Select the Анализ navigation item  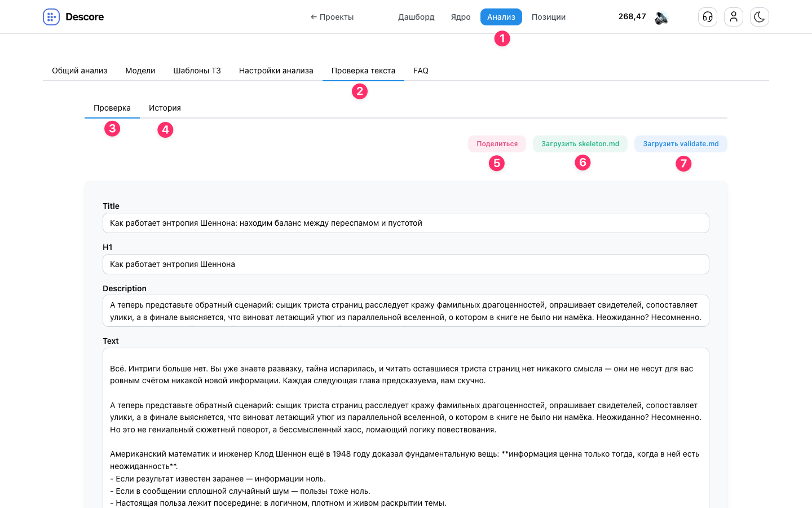click(501, 17)
